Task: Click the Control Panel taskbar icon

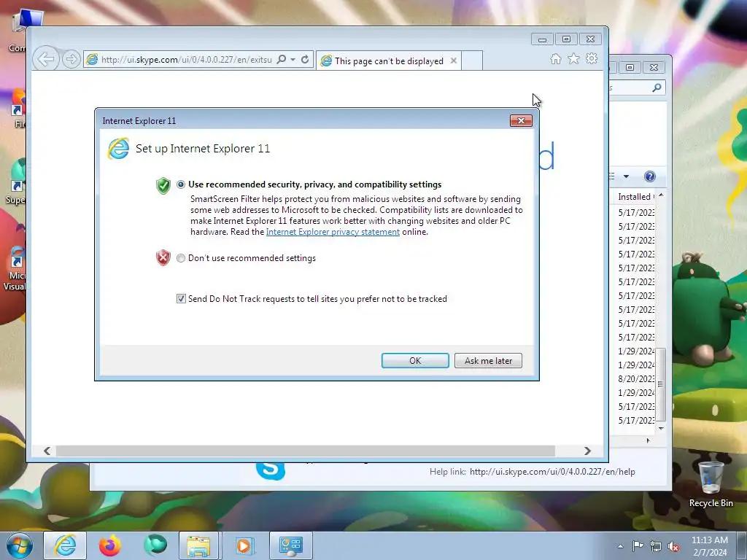Action: pos(290,545)
